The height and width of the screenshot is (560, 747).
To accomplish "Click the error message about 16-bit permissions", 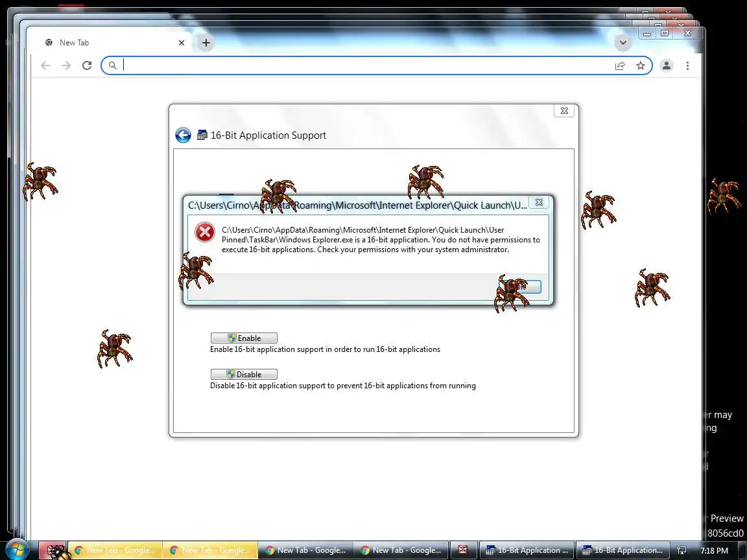I will [x=381, y=240].
